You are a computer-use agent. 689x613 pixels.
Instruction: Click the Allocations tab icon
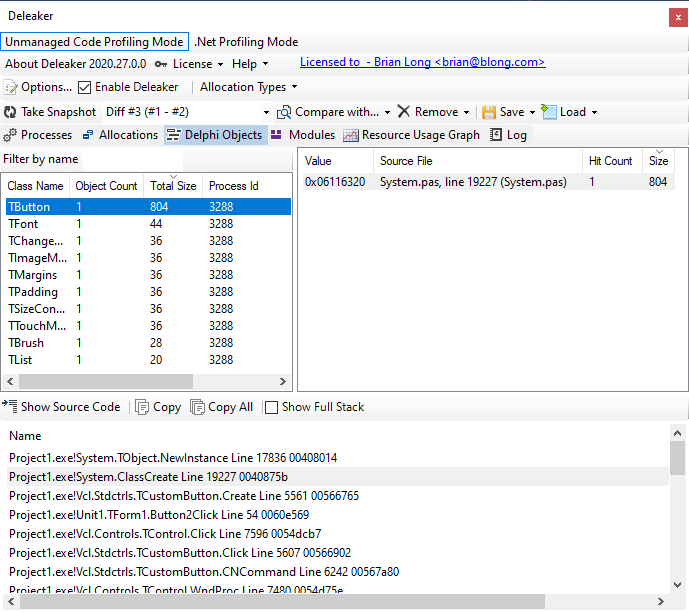coord(88,135)
